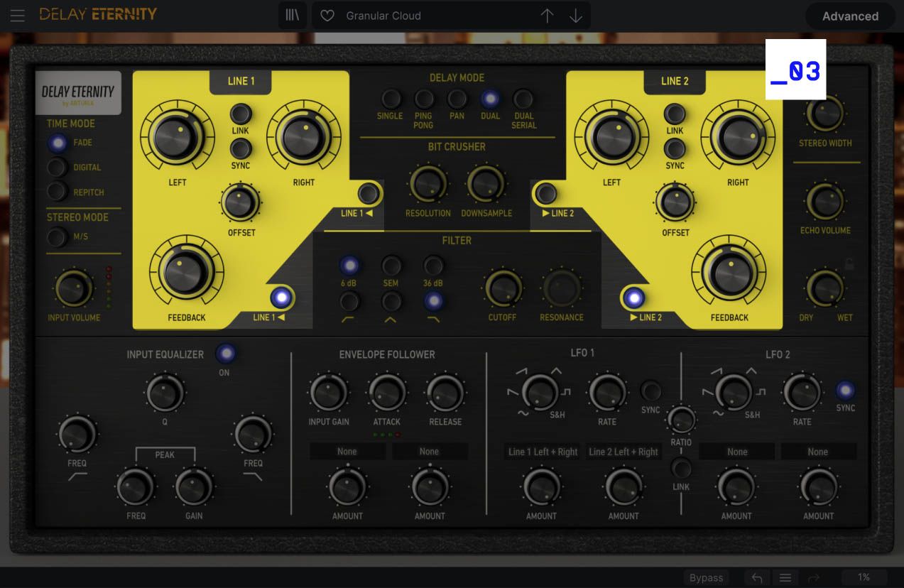Select Ping Pong delay mode

[424, 99]
